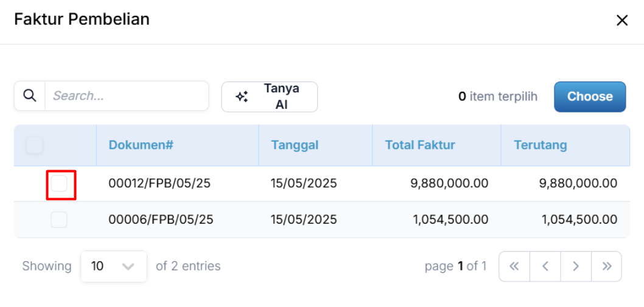The height and width of the screenshot is (307, 644).
Task: Close the Faktur Pembelian dialog
Action: point(622,21)
